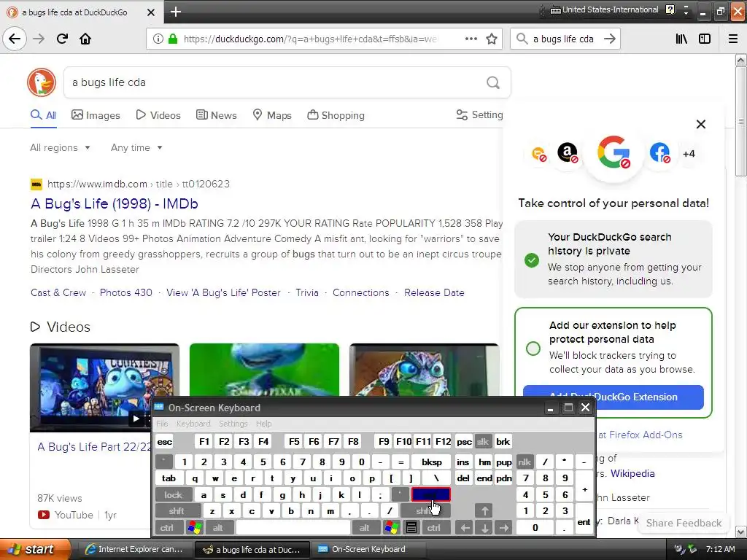
Task: Open the Firefox hamburger menu
Action: click(732, 39)
